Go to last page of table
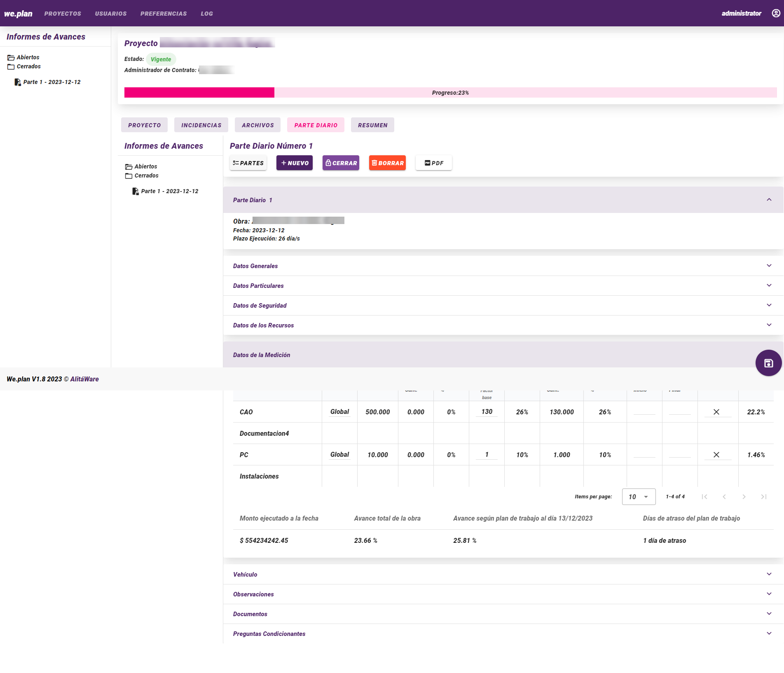This screenshot has height=673, width=784. pos(764,497)
